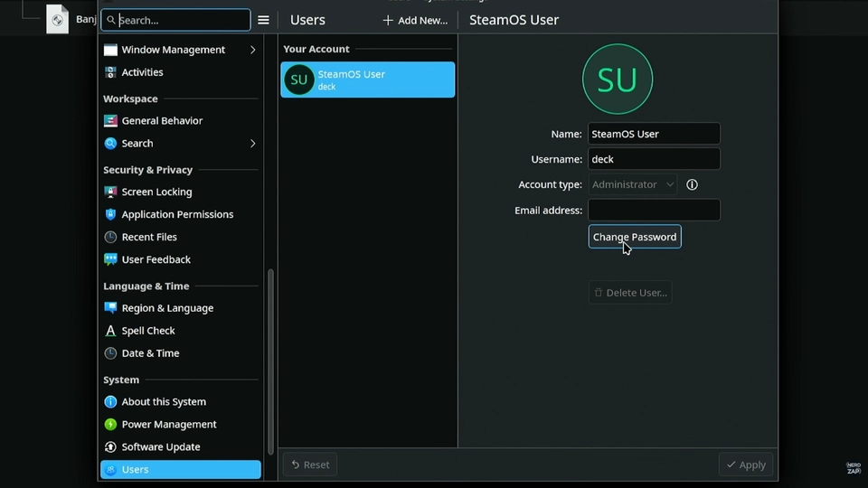
Task: Click the Application Permissions shield icon
Action: [110, 214]
